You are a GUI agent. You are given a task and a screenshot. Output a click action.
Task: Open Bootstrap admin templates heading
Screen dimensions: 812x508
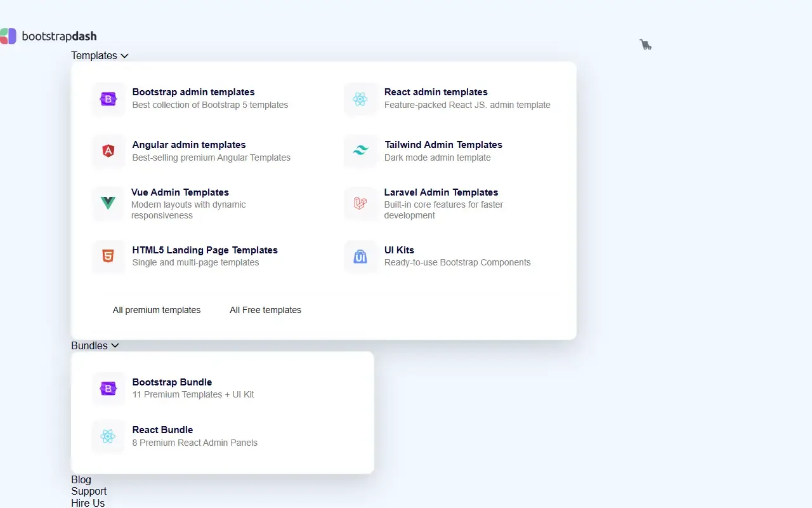193,92
